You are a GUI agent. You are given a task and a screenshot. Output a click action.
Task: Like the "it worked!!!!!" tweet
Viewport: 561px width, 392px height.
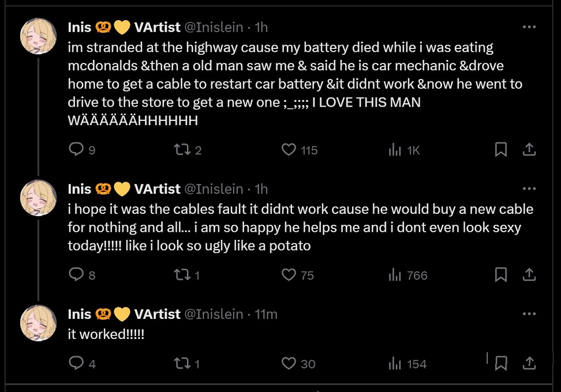pos(289,363)
